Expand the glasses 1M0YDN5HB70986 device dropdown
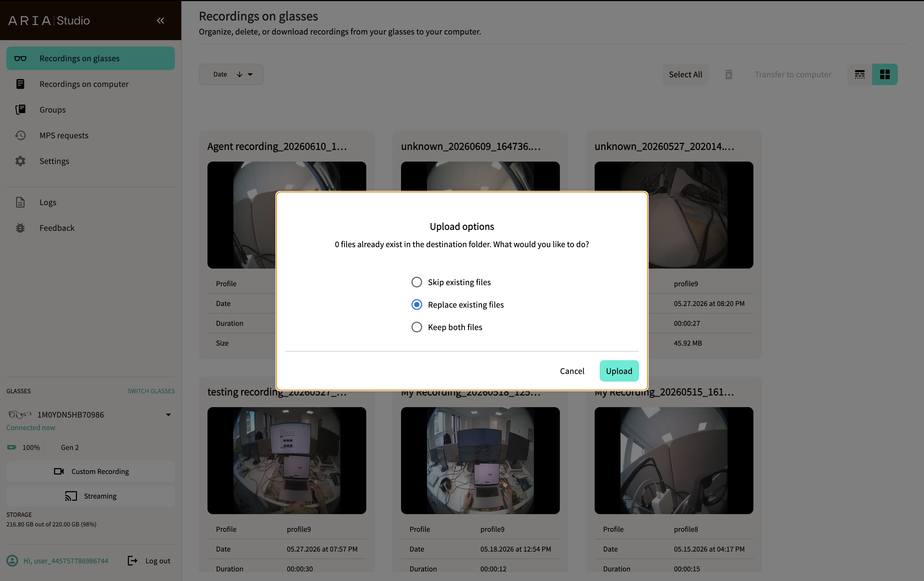The image size is (924, 581). (x=168, y=415)
